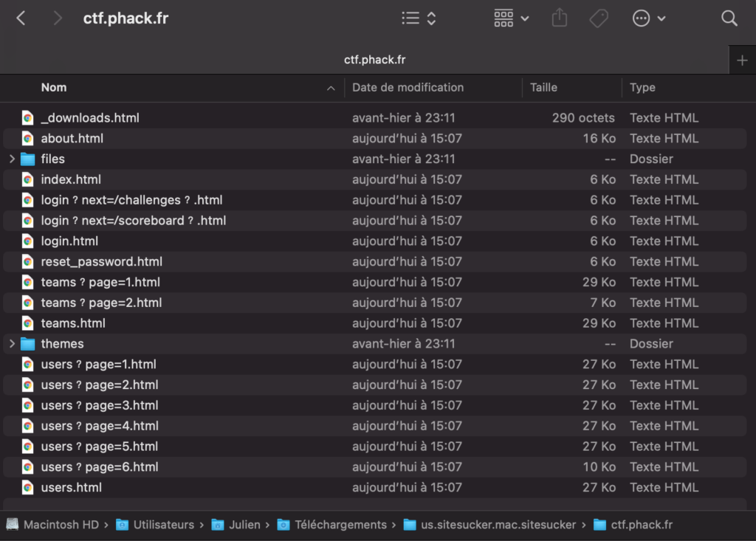Click the 10 Ko size of users page=6

click(x=599, y=466)
